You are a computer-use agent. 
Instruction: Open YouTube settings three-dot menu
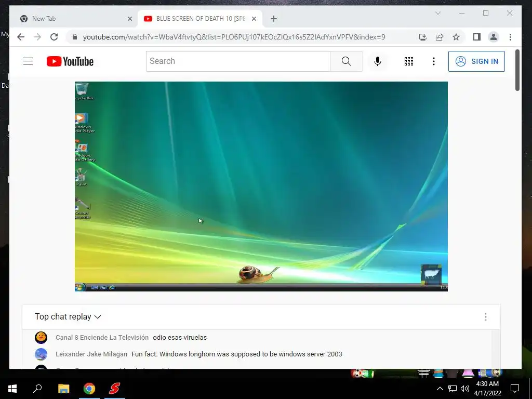click(x=434, y=61)
